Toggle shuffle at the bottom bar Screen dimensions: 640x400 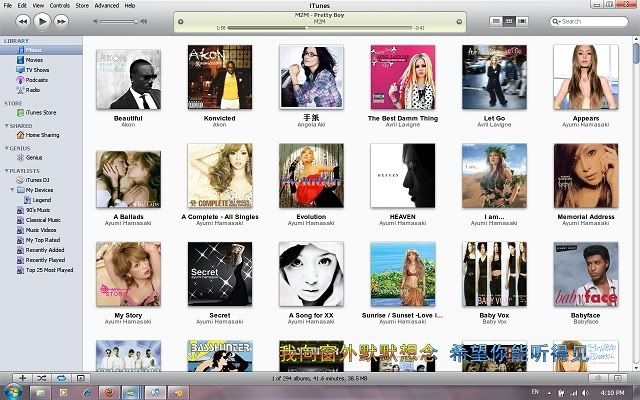click(42, 379)
